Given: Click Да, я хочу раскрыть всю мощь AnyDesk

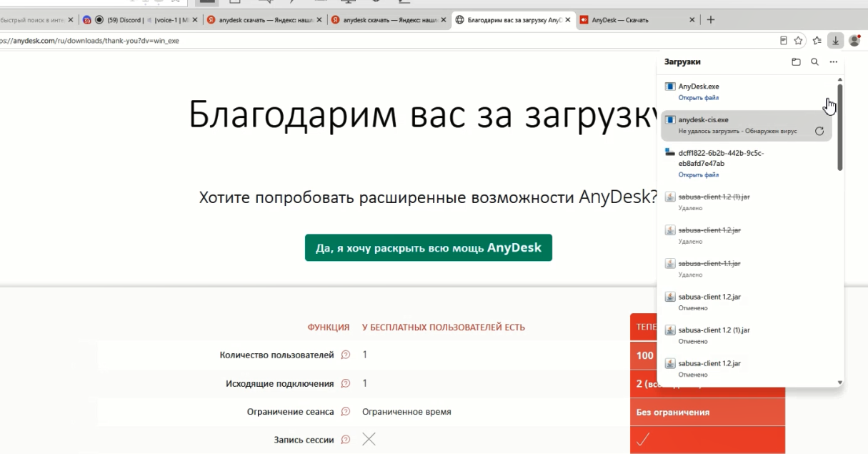Looking at the screenshot, I should 429,248.
